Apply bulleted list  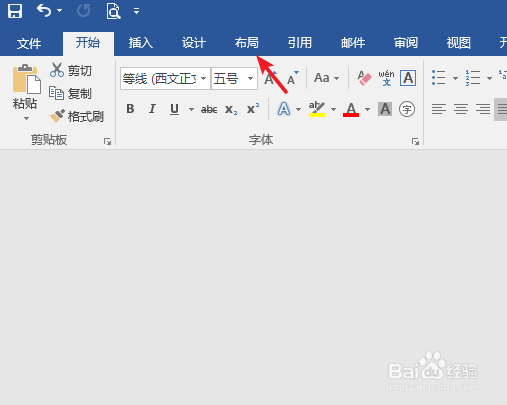pos(439,78)
